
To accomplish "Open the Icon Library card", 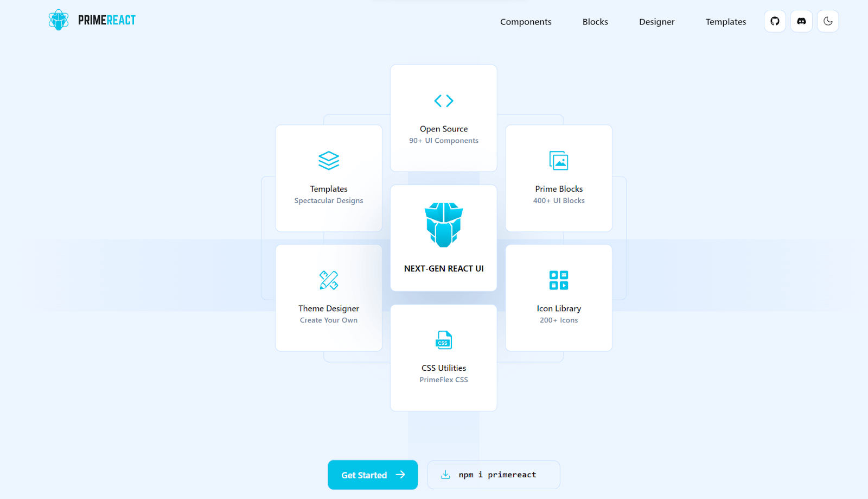I will (558, 298).
